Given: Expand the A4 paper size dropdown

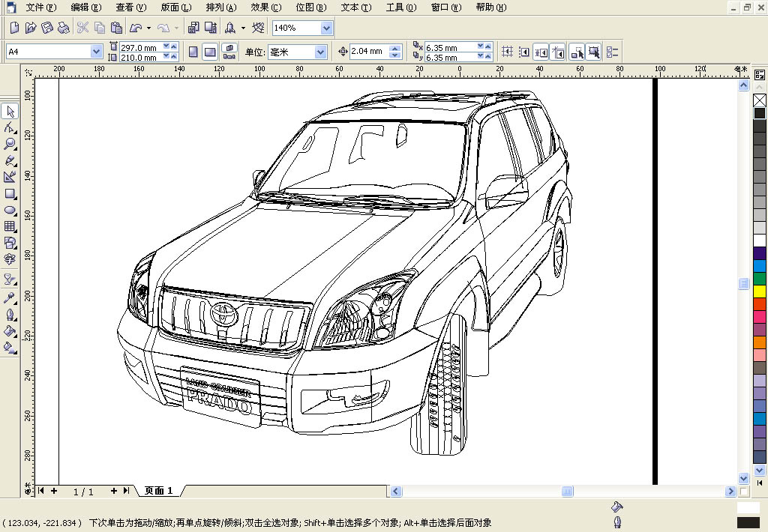Looking at the screenshot, I should click(x=96, y=52).
